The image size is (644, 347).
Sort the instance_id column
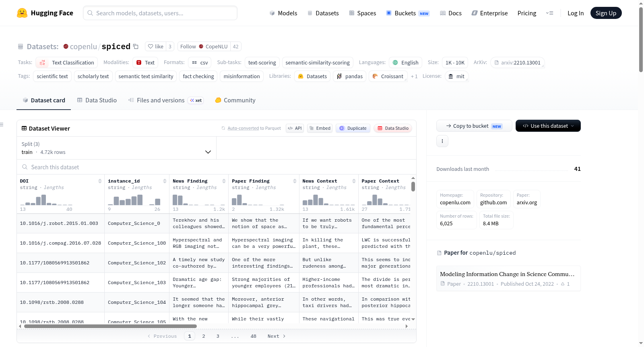165,181
